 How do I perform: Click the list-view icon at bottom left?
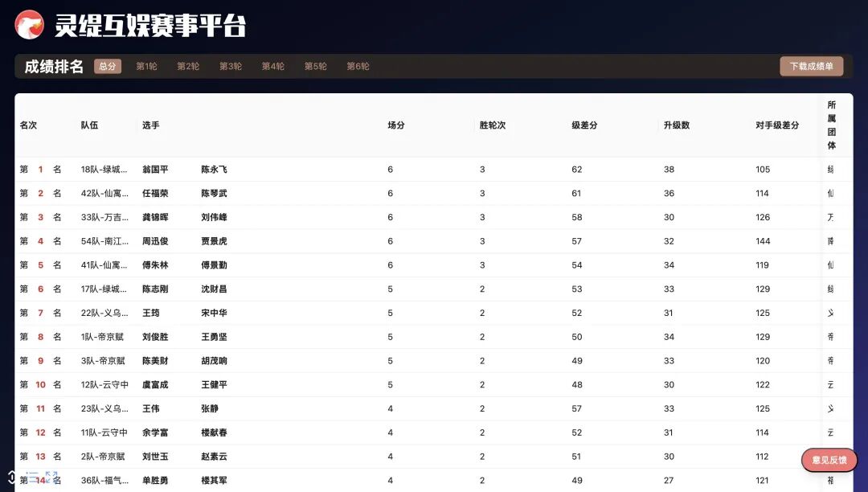click(x=32, y=477)
